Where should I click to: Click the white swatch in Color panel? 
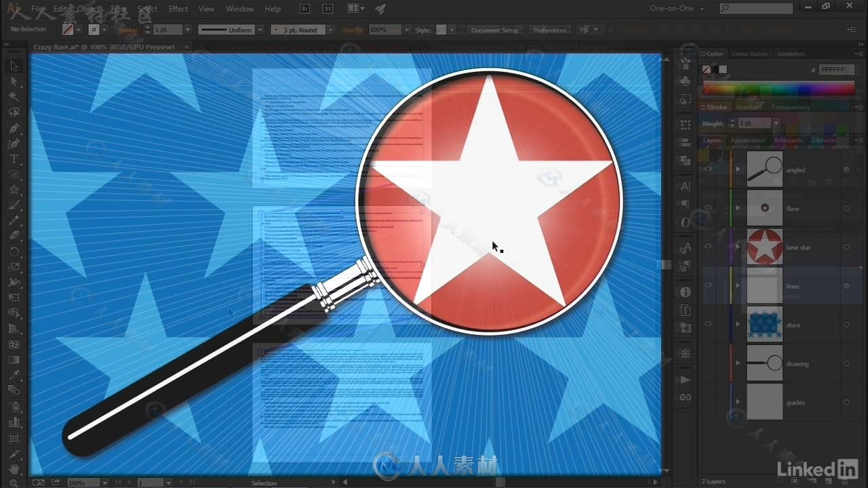coord(723,69)
